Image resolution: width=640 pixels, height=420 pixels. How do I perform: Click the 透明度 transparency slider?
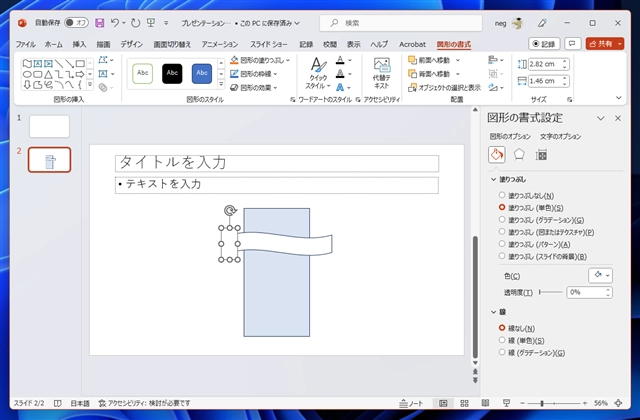[551, 292]
